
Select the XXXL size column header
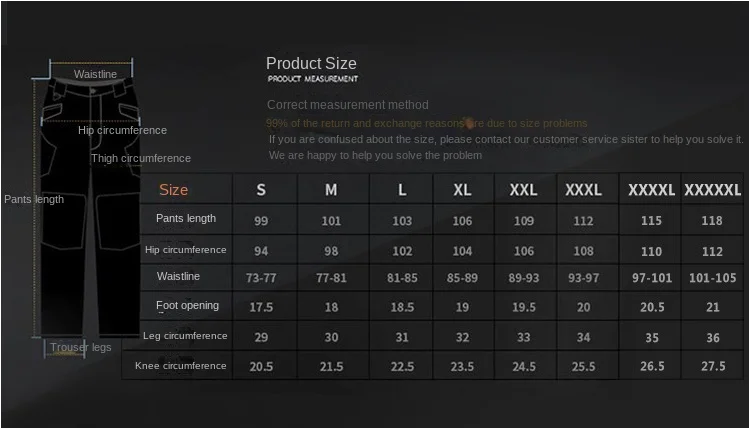coord(583,190)
